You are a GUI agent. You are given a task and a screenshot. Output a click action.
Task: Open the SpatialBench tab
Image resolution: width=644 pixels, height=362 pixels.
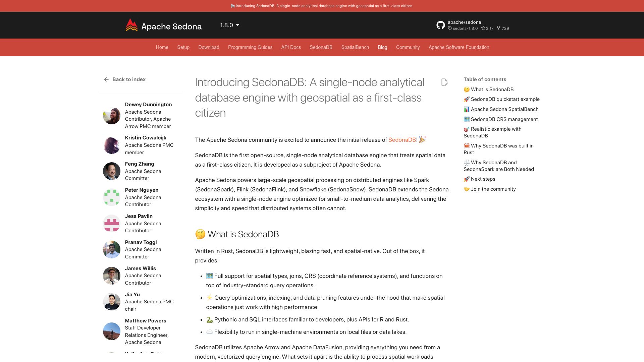coord(355,47)
